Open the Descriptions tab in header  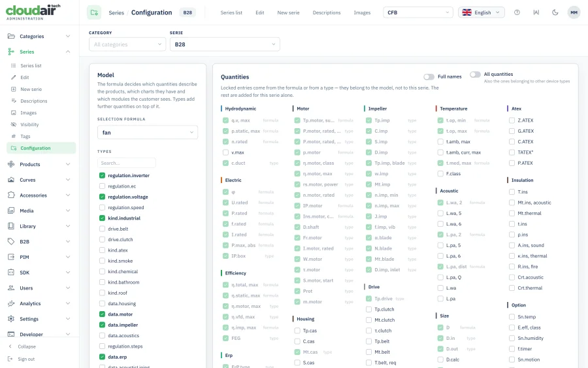[x=327, y=12]
